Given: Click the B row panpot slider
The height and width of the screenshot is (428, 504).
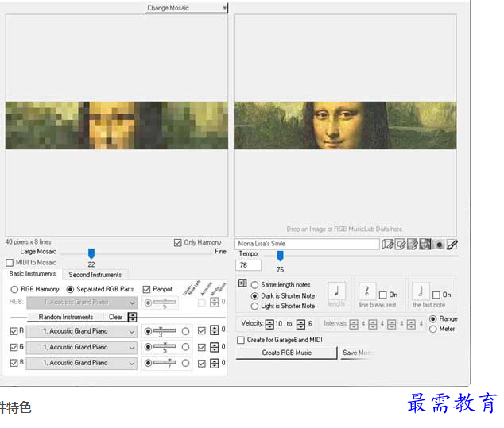Looking at the screenshot, I should pos(165,363).
